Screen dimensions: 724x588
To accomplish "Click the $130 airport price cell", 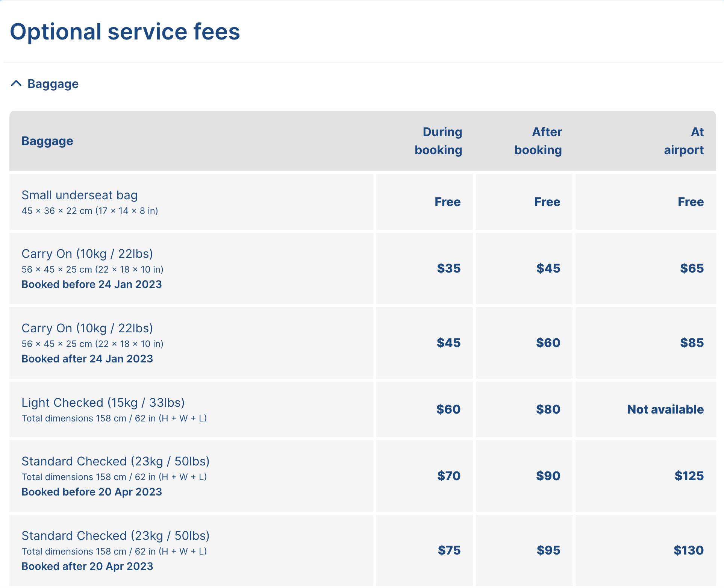I will pos(688,550).
